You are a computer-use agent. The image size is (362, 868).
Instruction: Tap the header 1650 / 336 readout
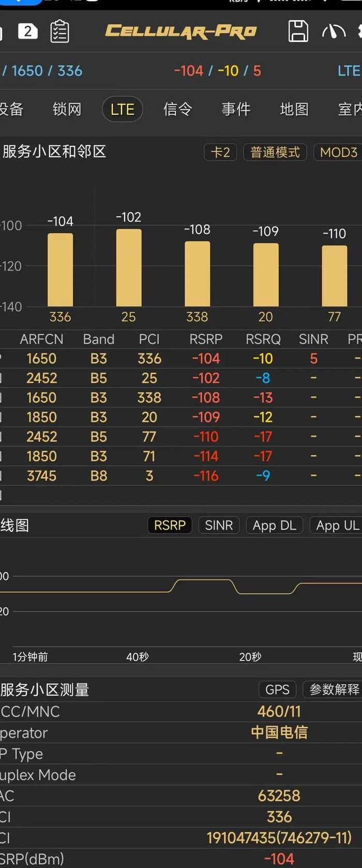pyautogui.click(x=43, y=71)
